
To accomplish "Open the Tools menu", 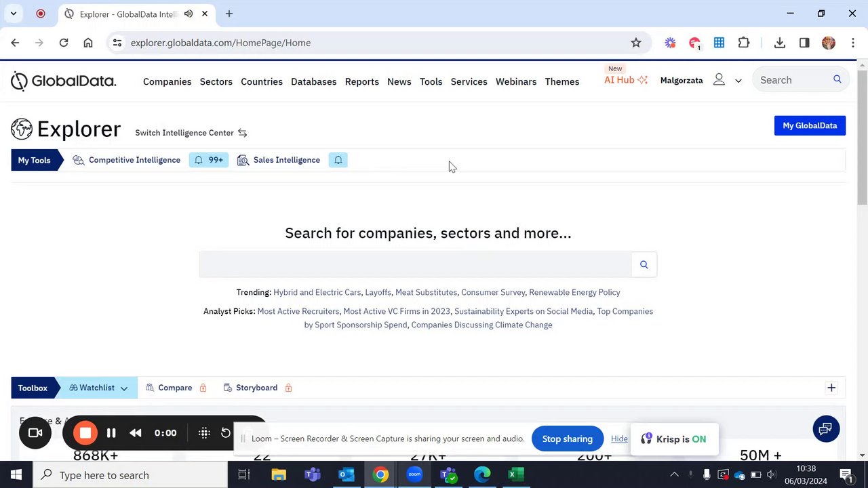I will click(x=431, y=81).
